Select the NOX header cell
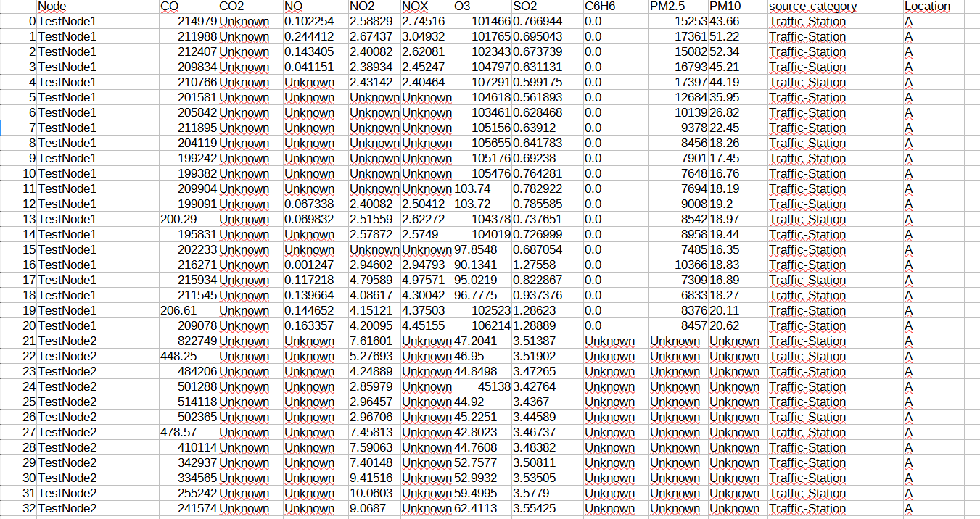 point(427,7)
